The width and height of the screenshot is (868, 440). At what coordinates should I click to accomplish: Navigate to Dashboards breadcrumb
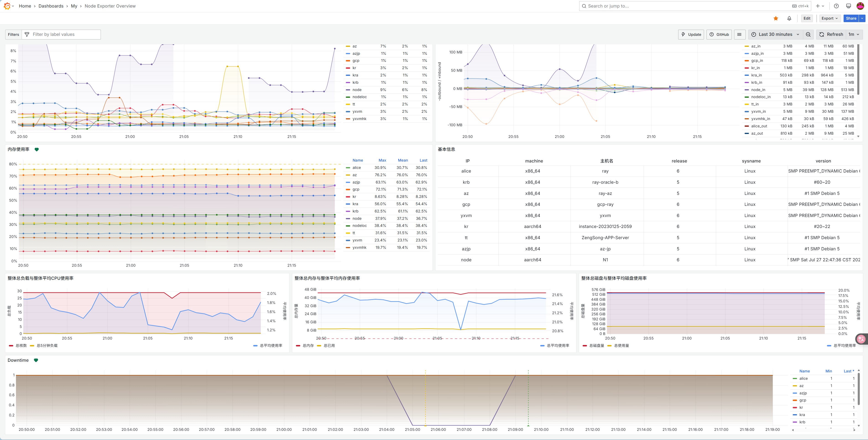pos(51,6)
